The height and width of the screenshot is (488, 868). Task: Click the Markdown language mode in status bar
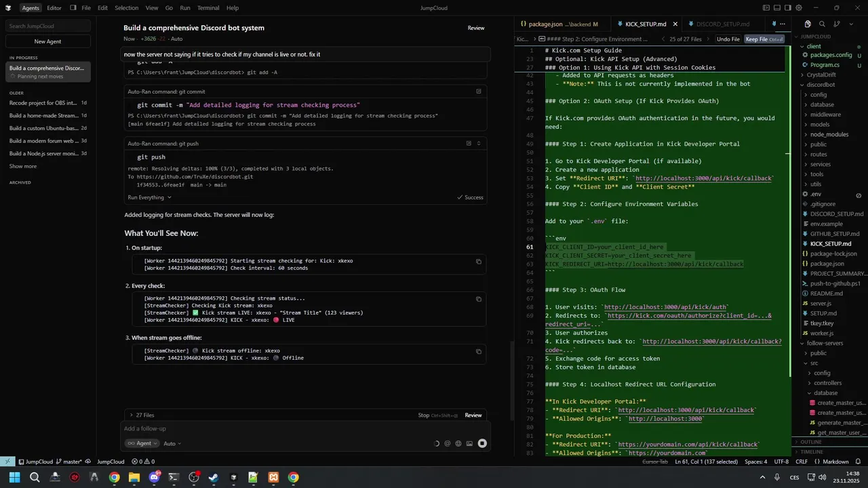coord(836,462)
